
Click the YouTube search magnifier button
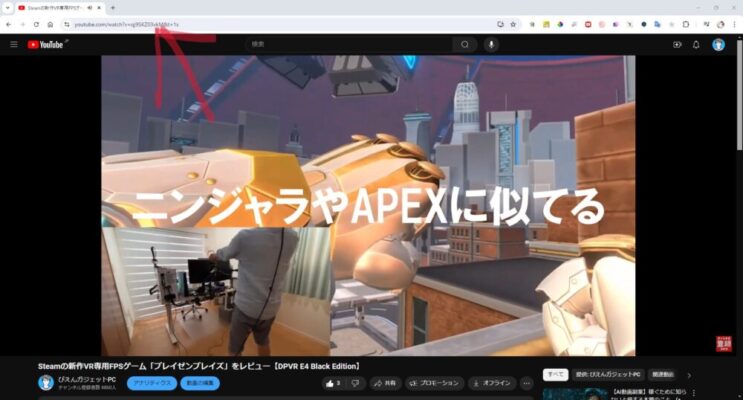click(465, 45)
